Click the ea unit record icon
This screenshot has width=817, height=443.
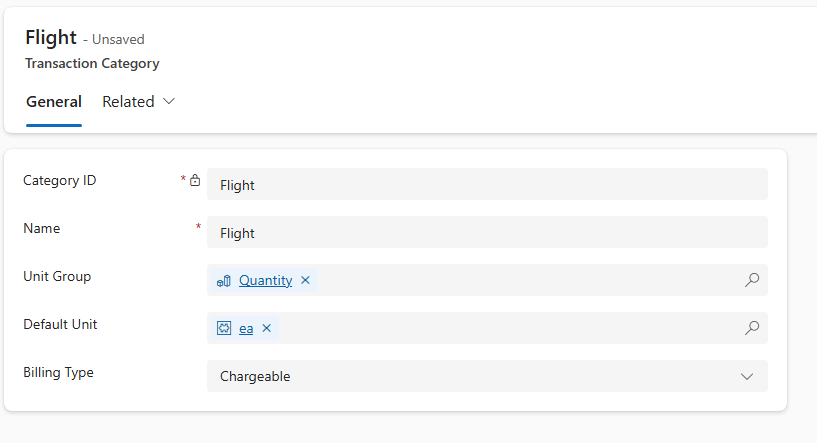224,328
